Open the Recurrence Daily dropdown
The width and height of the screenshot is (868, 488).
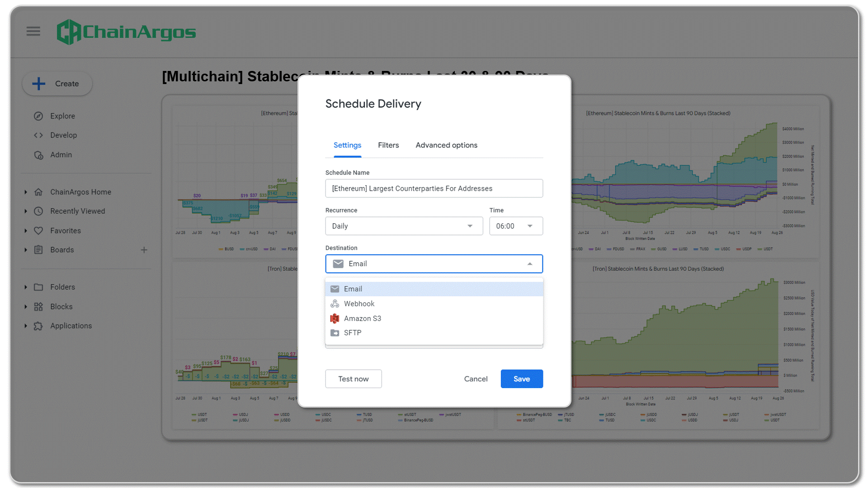tap(404, 226)
